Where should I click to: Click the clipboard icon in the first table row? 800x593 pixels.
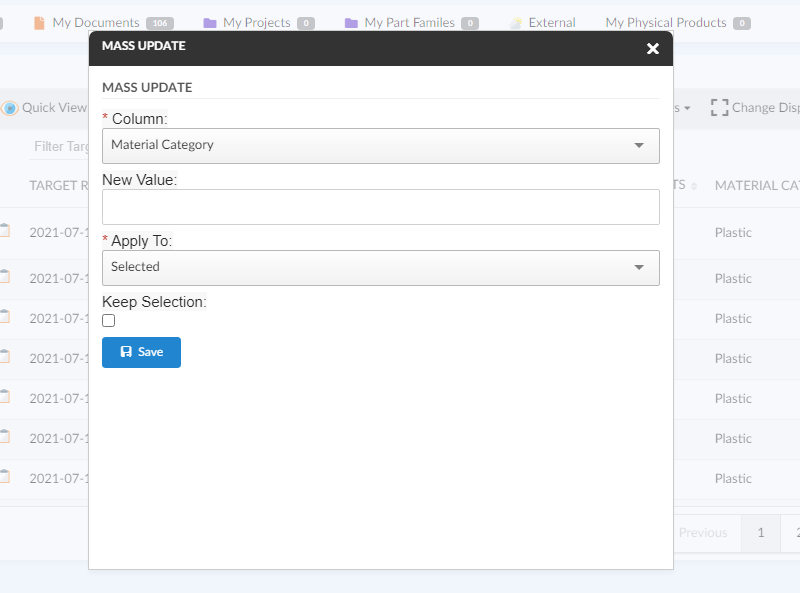coord(5,231)
